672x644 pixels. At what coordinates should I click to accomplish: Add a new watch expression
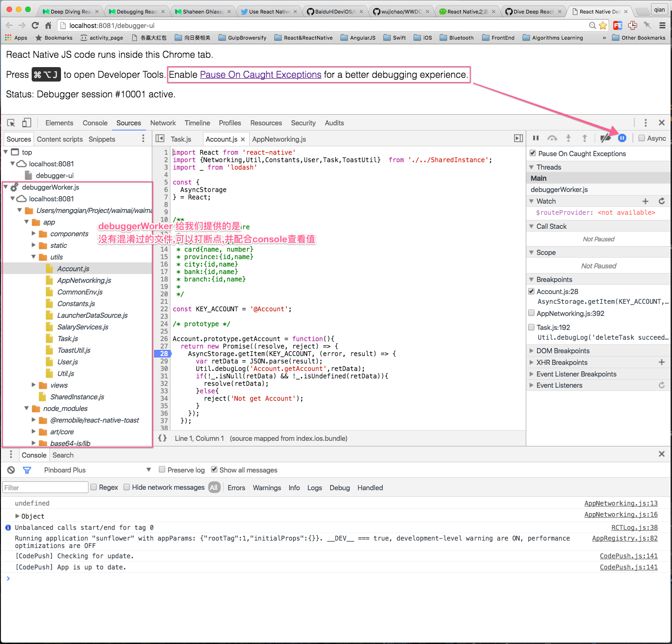(645, 201)
